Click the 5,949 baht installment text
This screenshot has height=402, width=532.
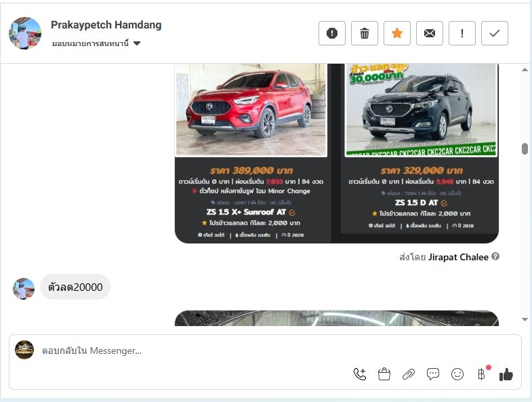click(x=445, y=182)
